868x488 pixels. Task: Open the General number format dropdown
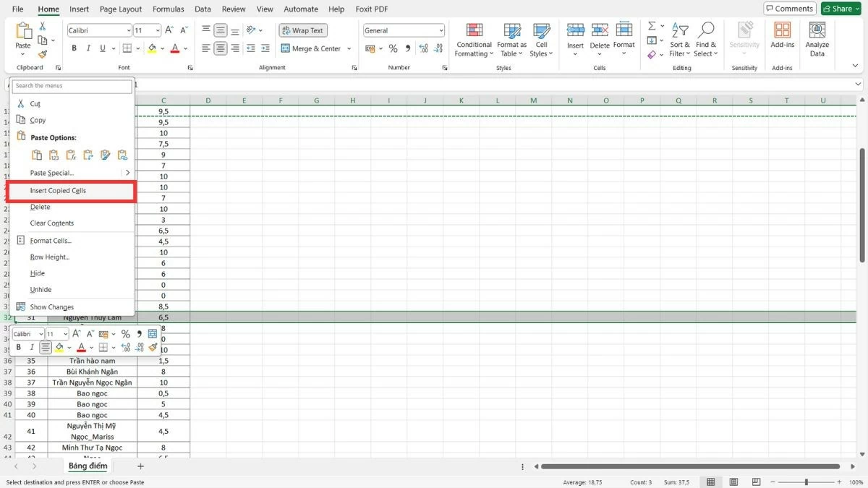click(403, 30)
